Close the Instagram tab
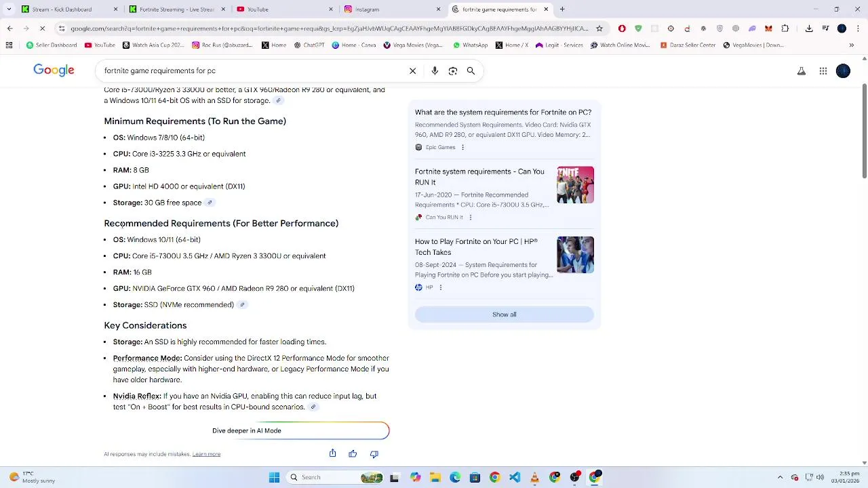This screenshot has height=488, width=868. coord(438,9)
